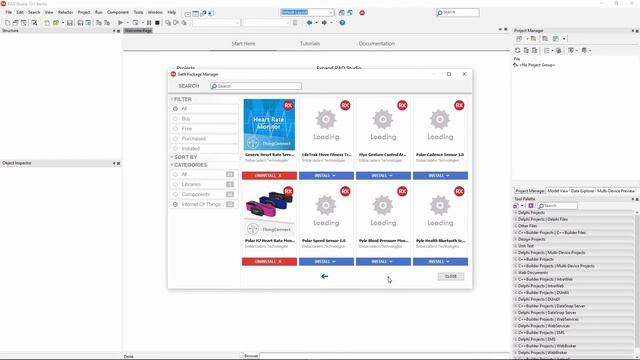Viewport: 640px width, 360px height.
Task: Select the Purchased filter radio button
Action: 176,139
